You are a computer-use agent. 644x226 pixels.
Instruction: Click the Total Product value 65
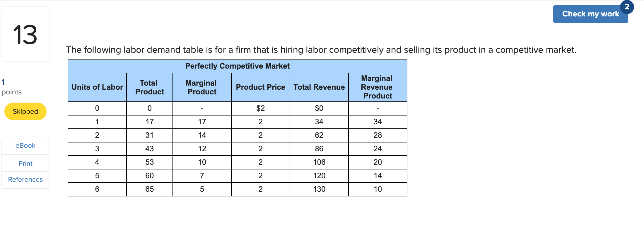tap(149, 189)
